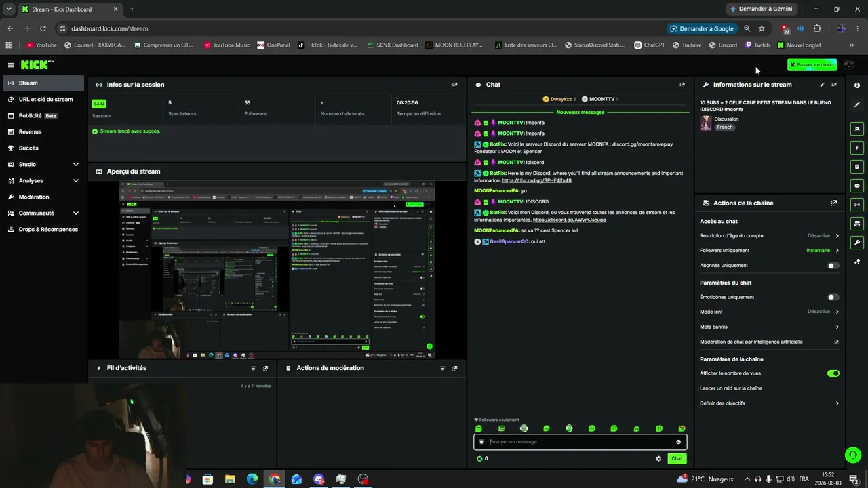
Task: Toggle the stream preview widget icon in right rail
Action: (x=857, y=129)
